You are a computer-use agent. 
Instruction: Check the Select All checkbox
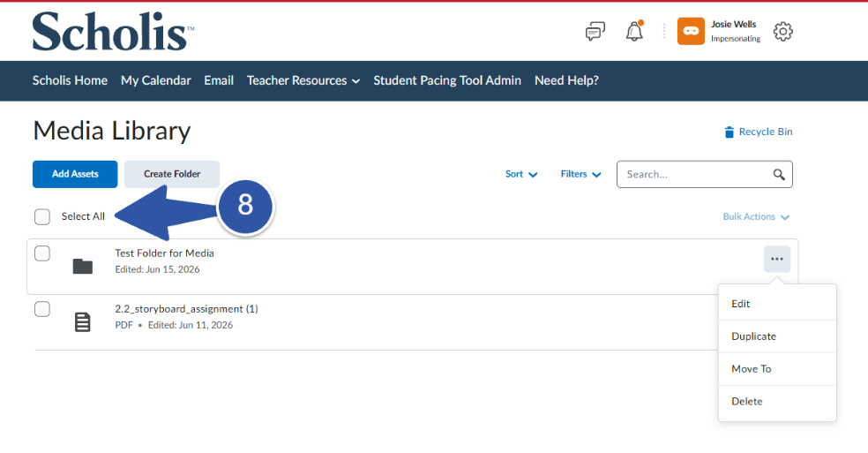[x=42, y=217]
